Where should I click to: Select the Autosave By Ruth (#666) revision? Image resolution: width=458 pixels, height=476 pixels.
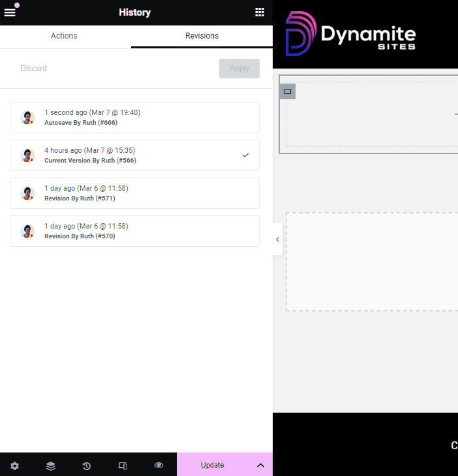(x=134, y=118)
